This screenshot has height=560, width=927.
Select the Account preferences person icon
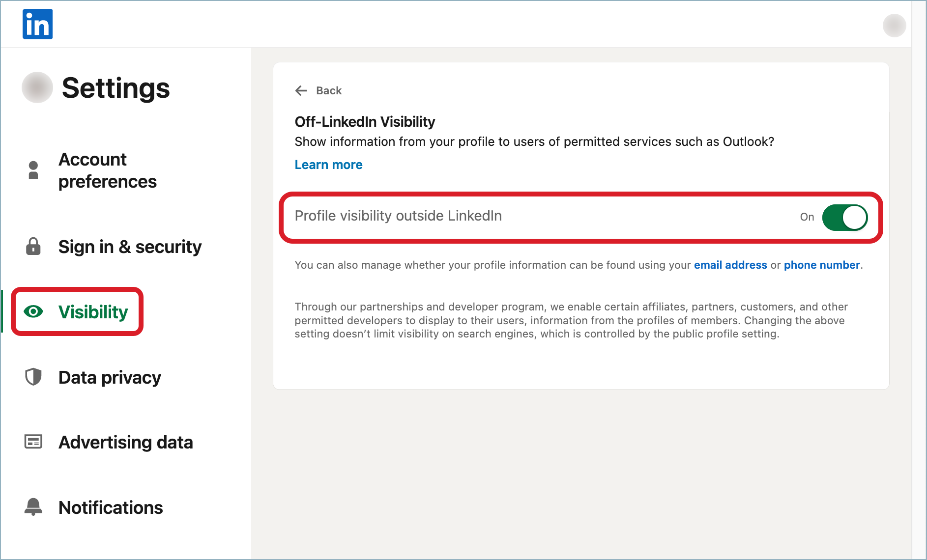[32, 169]
